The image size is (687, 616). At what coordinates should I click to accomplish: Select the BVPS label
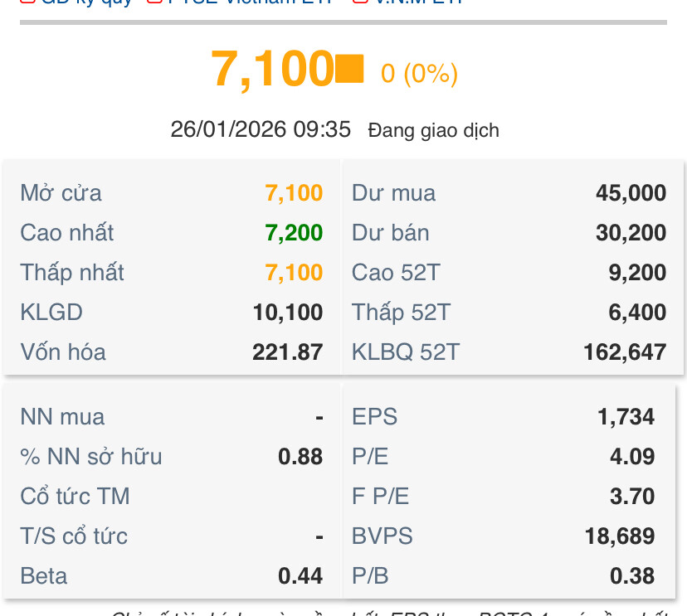tap(382, 536)
